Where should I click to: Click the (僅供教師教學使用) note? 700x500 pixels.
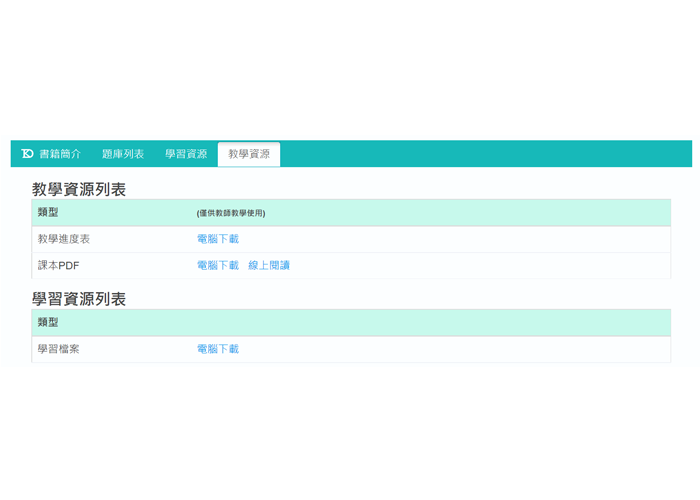[231, 213]
